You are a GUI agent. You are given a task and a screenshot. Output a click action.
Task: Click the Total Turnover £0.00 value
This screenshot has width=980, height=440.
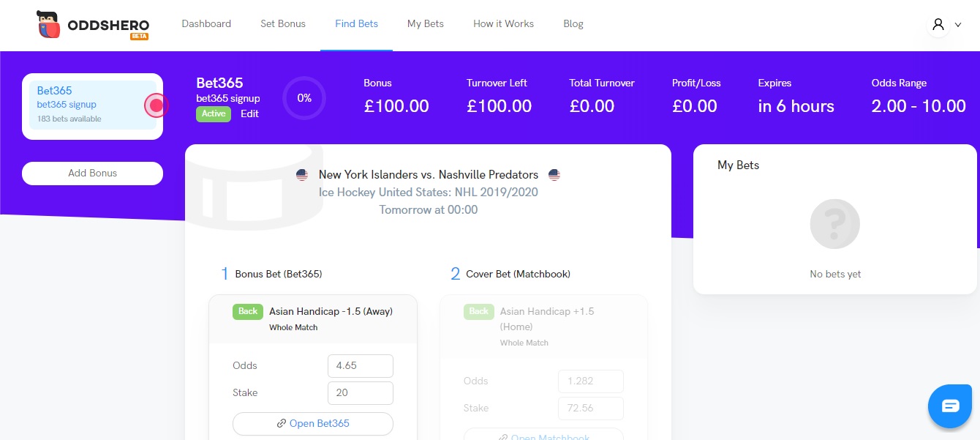pyautogui.click(x=592, y=106)
